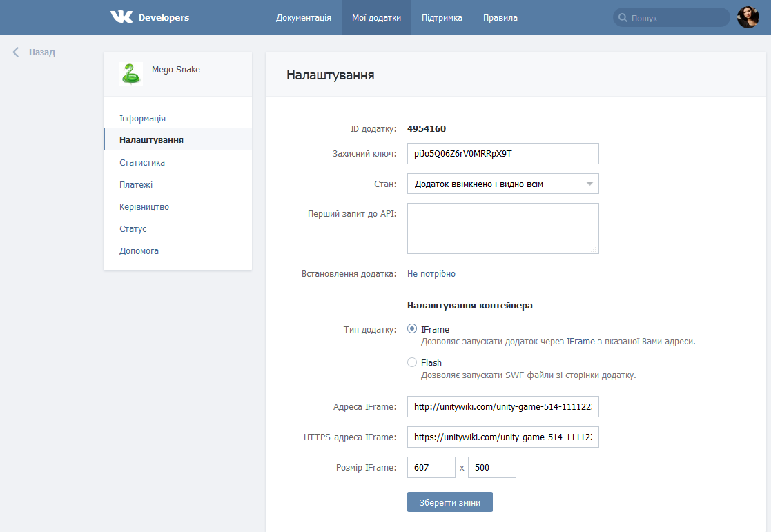Click the Перший запит до API textarea
This screenshot has width=771, height=532.
click(x=502, y=228)
